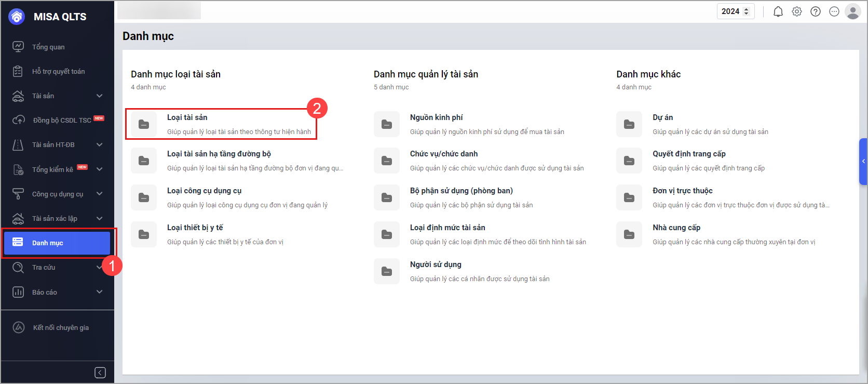Open Đồng bộ CSDL TSC menu item
The width and height of the screenshot is (868, 384).
pos(57,120)
